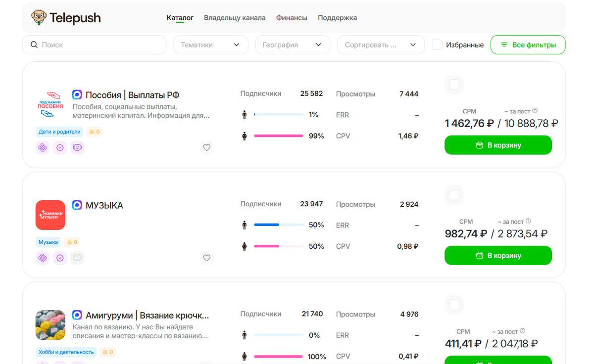Open the География dropdown
The width and height of the screenshot is (594, 364).
click(293, 45)
